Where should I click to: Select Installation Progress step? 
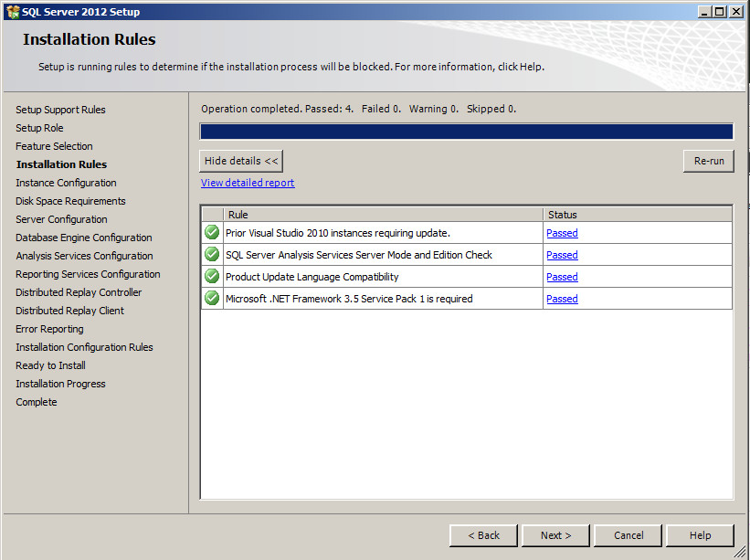coord(60,384)
